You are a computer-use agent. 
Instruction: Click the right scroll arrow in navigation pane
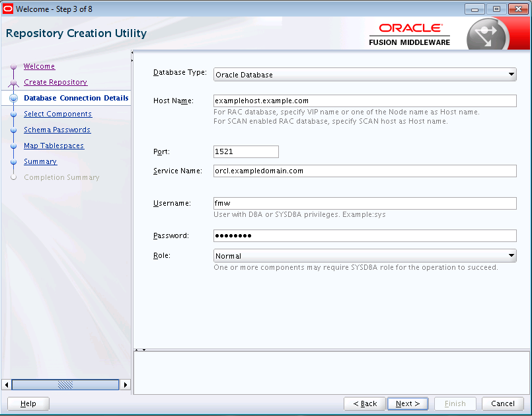[x=125, y=385]
